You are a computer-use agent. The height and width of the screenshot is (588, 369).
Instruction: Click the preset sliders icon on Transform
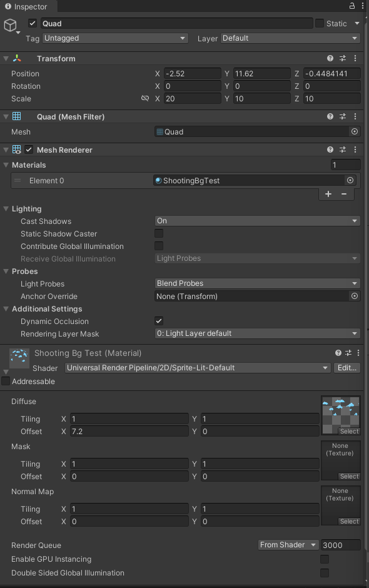pos(343,58)
